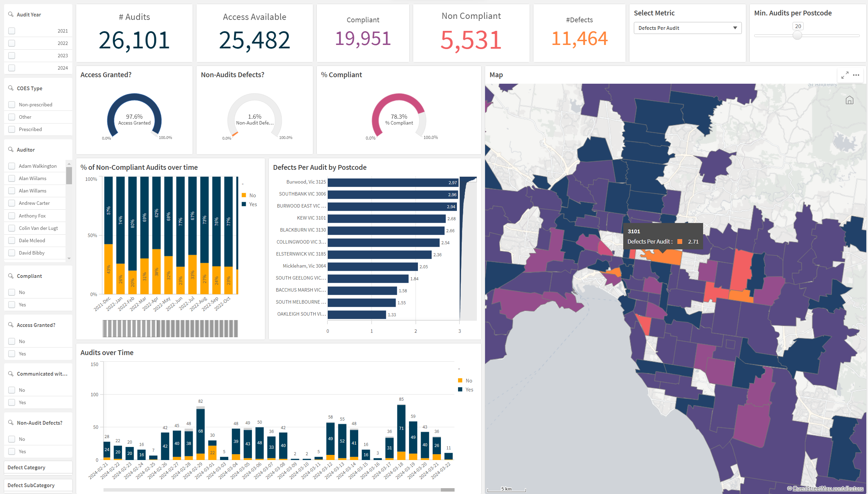868x494 pixels.
Task: Click the Non Compliant KPI value 5,531
Action: (x=471, y=40)
